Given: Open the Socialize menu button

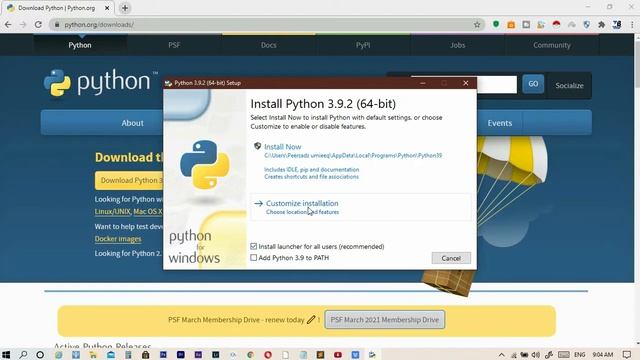Looking at the screenshot, I should [569, 85].
